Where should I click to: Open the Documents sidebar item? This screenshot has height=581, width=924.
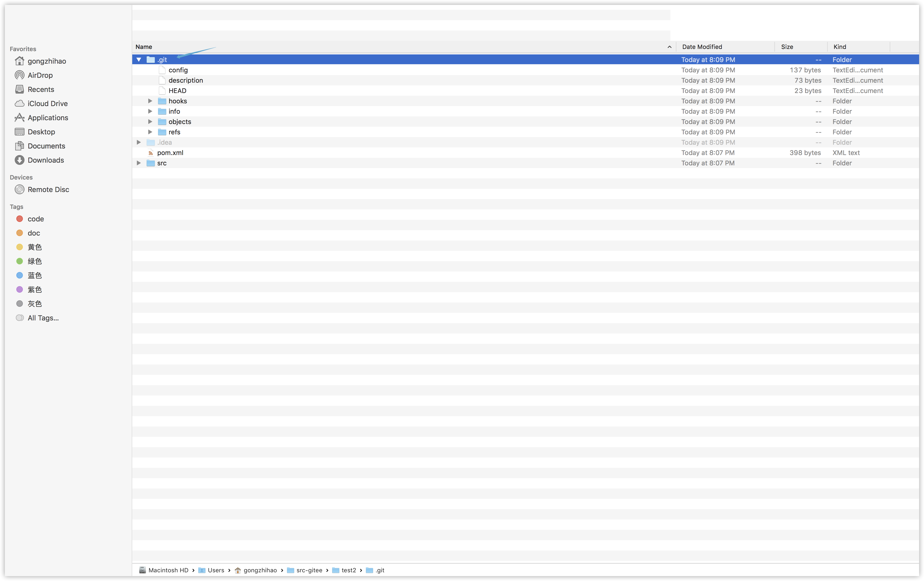point(46,146)
